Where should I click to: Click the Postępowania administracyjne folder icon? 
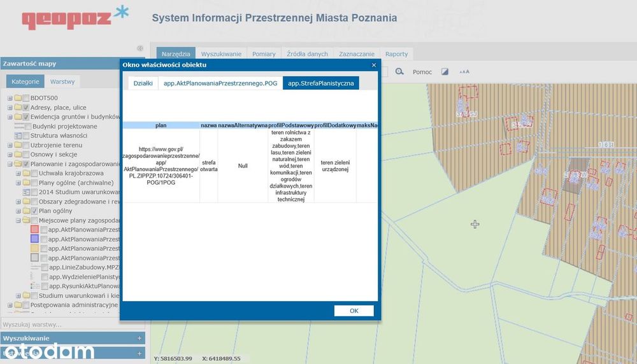pyautogui.click(x=18, y=305)
